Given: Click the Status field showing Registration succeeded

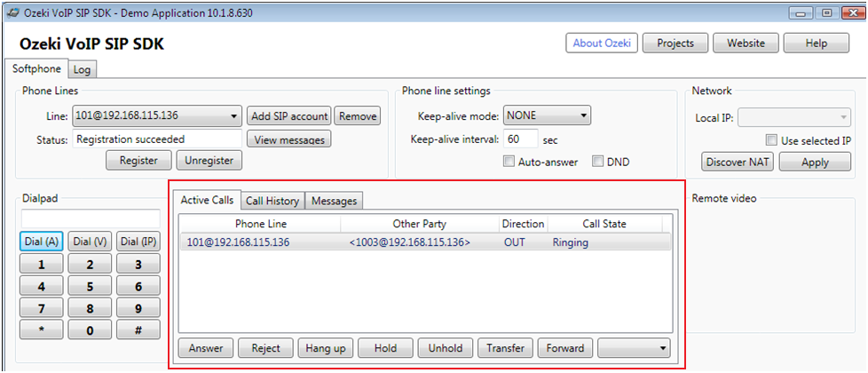Looking at the screenshot, I should pos(157,139).
